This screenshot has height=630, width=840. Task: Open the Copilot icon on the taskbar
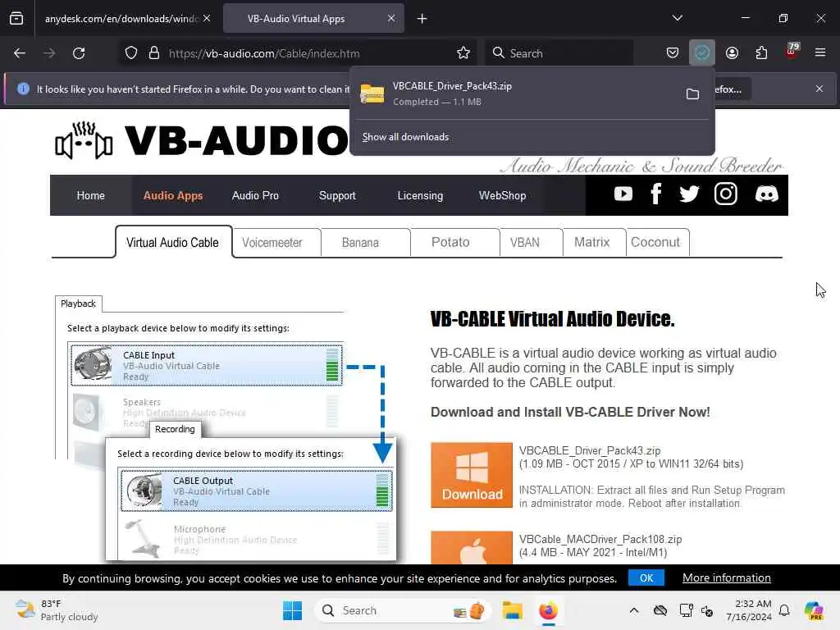tap(814, 610)
